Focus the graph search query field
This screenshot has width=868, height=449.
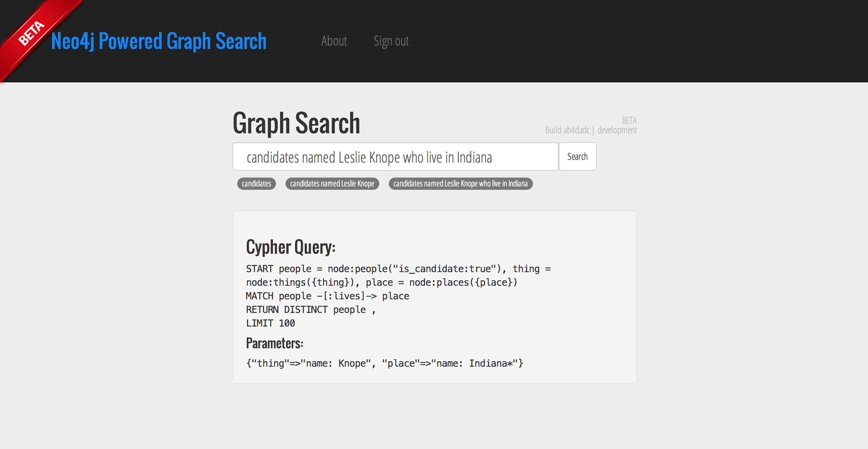point(395,157)
